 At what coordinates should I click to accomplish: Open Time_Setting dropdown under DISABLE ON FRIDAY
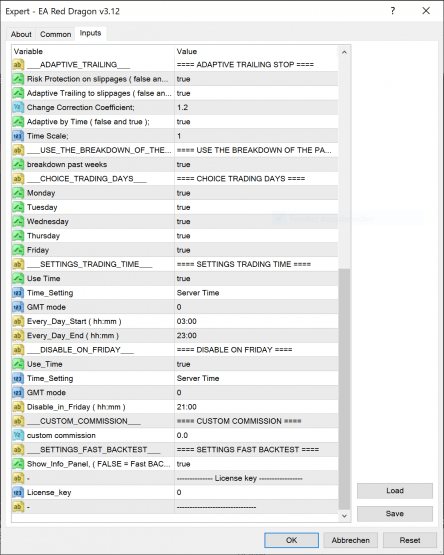point(256,378)
